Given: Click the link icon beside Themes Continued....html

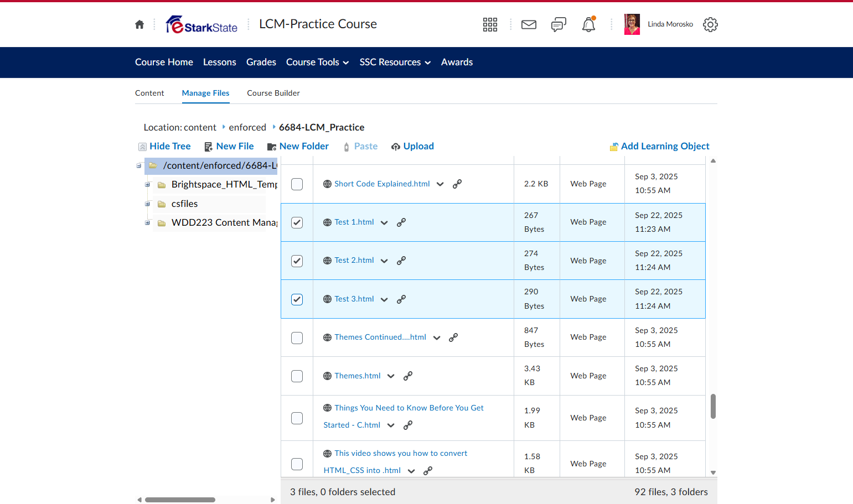Looking at the screenshot, I should (x=453, y=337).
